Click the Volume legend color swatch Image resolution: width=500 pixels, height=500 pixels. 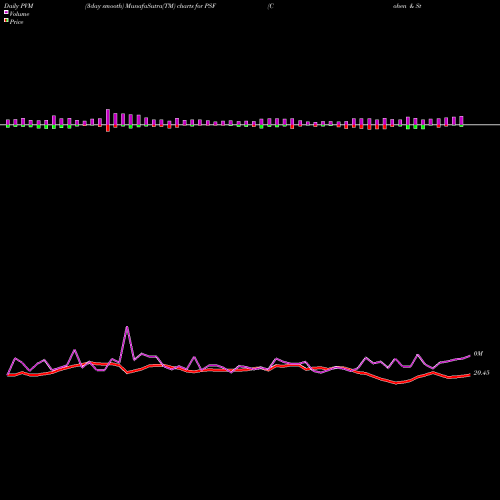(x=6, y=12)
